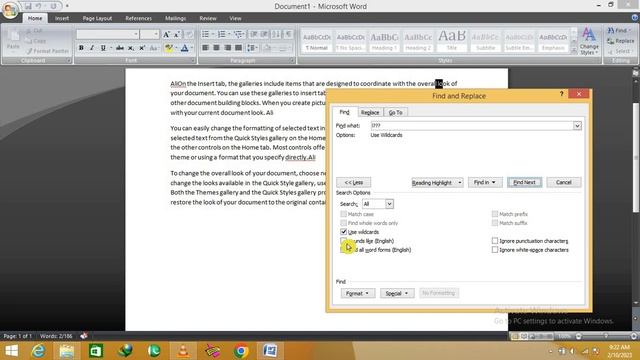Click in the Find what text field
This screenshot has height=360, width=640.
pos(472,126)
